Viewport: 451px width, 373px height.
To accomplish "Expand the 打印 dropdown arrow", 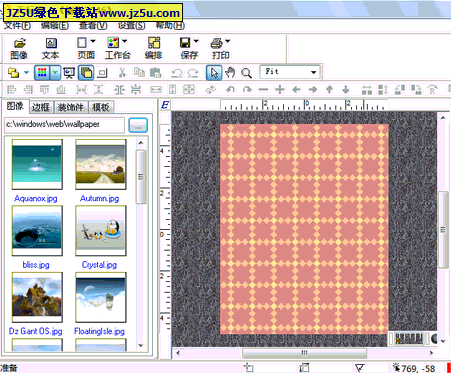I will click(228, 41).
